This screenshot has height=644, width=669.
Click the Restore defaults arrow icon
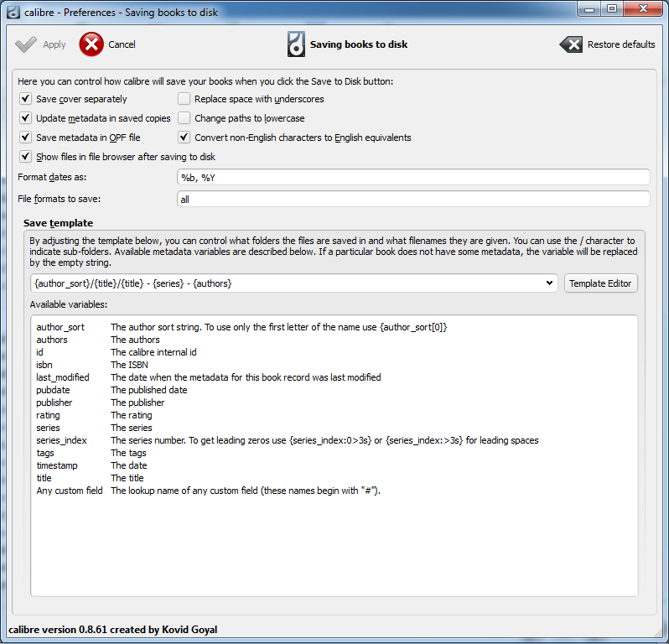pos(571,44)
